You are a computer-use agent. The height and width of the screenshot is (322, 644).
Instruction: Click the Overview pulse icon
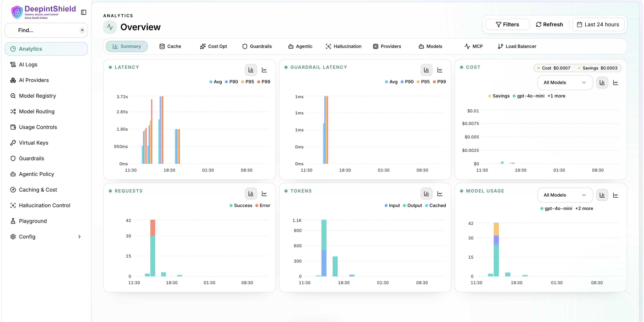(x=110, y=27)
